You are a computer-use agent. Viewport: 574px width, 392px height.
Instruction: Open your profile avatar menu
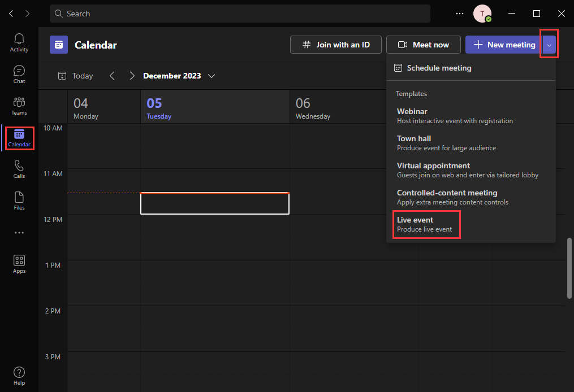point(481,14)
